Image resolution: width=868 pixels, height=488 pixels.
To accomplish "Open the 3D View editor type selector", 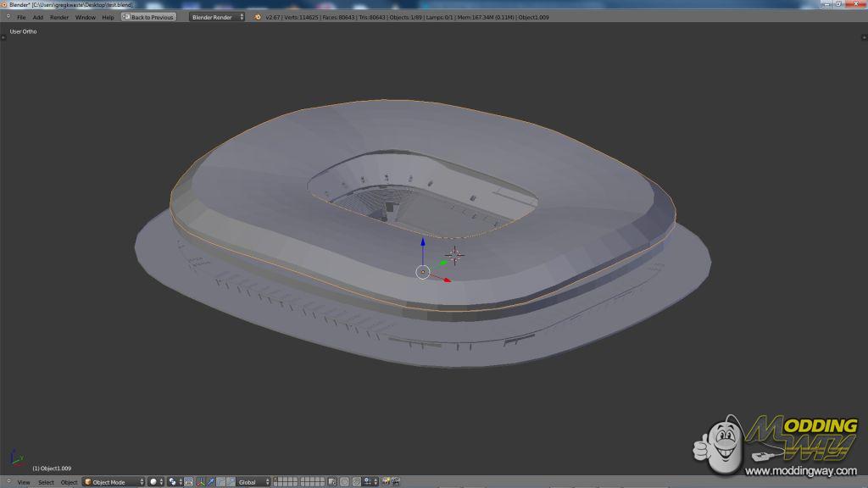I will [8, 482].
